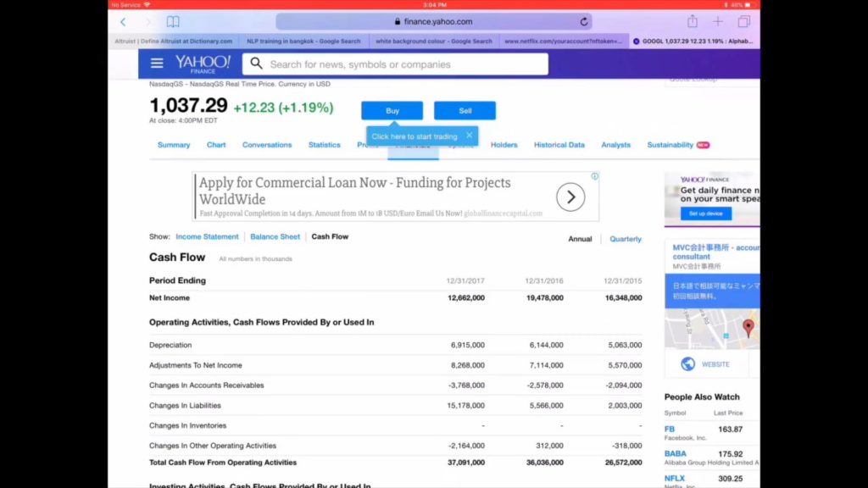The height and width of the screenshot is (488, 868).
Task: Click the 12/31/2016 period column header
Action: click(x=544, y=281)
